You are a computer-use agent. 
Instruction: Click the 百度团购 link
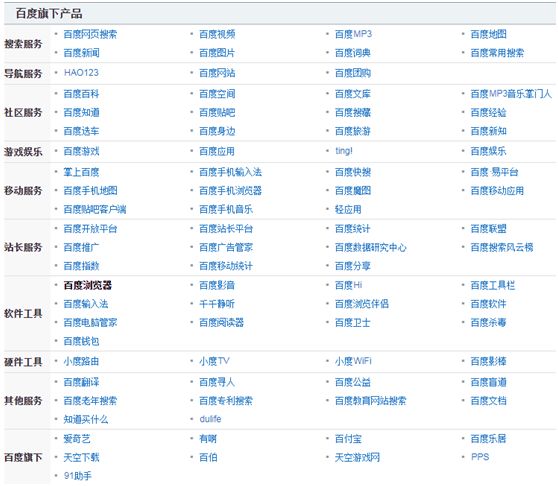click(353, 73)
